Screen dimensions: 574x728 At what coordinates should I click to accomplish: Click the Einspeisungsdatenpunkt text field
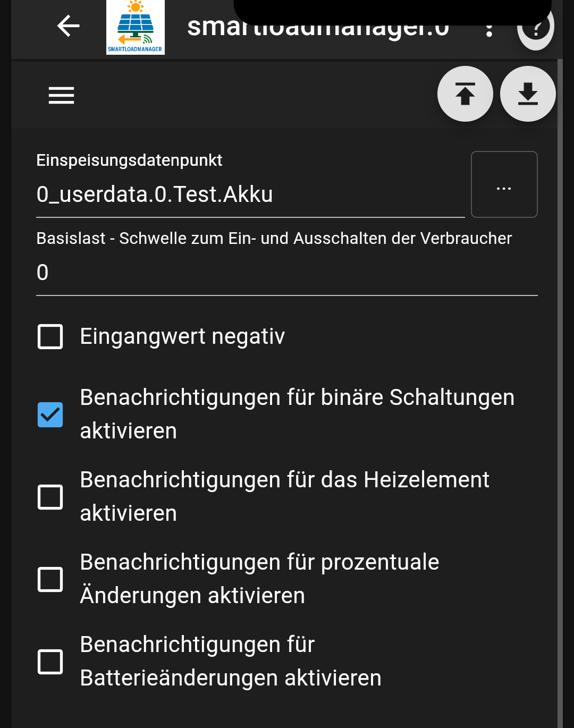point(250,194)
